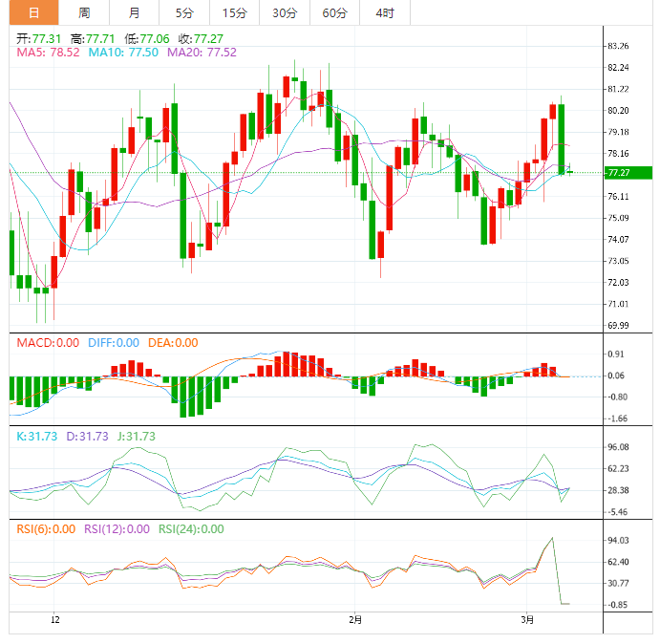Click the 2月 date marker on time axis
Screen dimensions: 660x644
click(355, 620)
